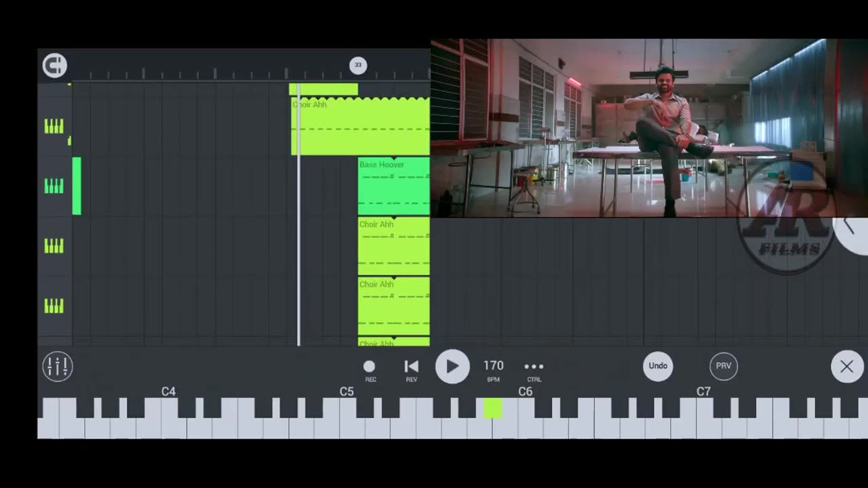The width and height of the screenshot is (868, 488).
Task: Start recording with the REC button
Action: (x=370, y=370)
